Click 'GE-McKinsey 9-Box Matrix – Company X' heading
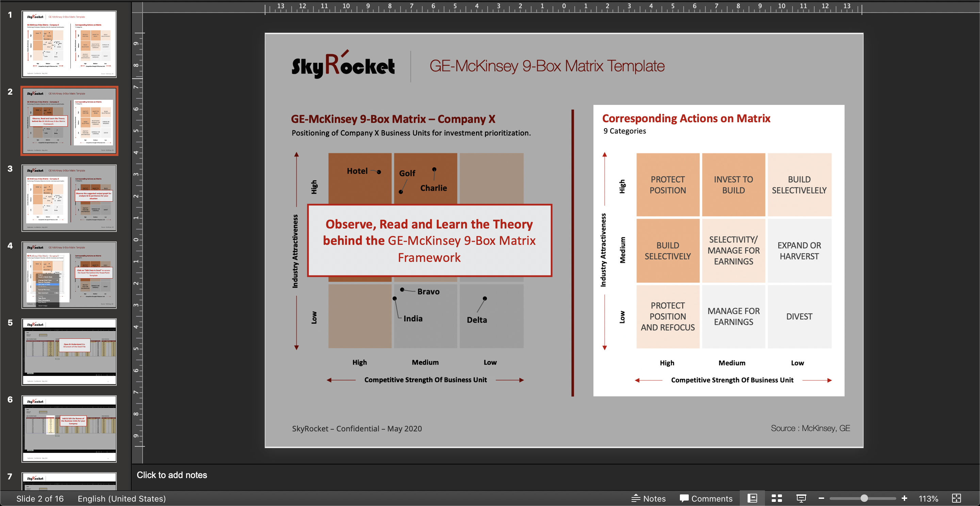This screenshot has height=506, width=980. pyautogui.click(x=393, y=119)
